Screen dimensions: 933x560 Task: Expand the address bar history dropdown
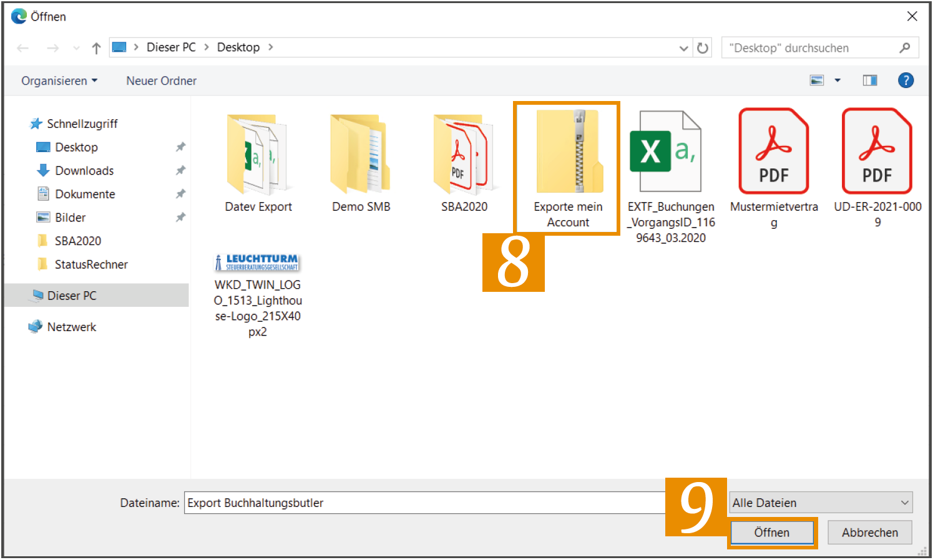[684, 48]
